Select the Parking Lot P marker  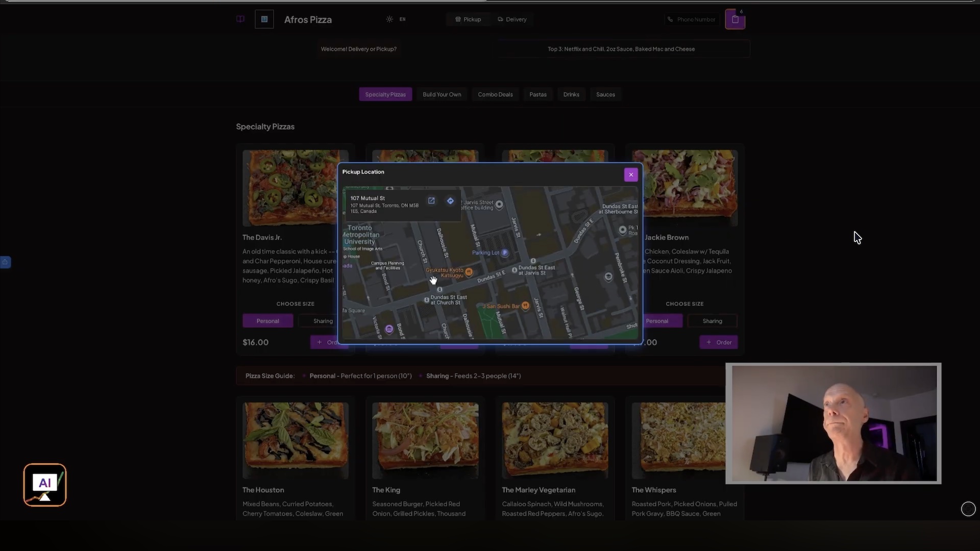505,253
